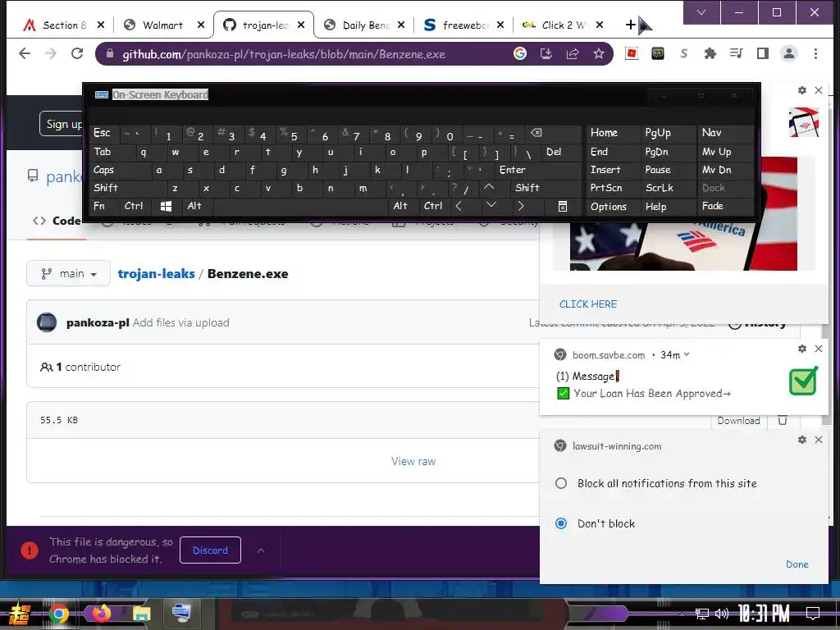Click the Sign up button on GitHub

coord(62,125)
